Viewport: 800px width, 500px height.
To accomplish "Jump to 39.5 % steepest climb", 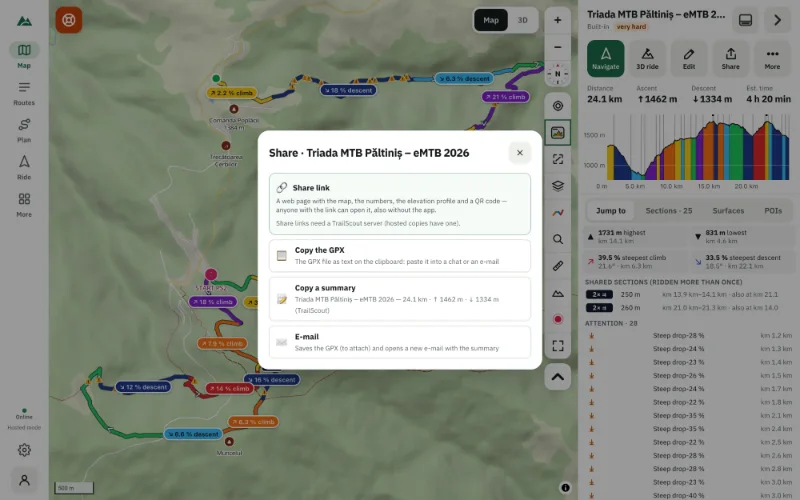I will pos(636,261).
